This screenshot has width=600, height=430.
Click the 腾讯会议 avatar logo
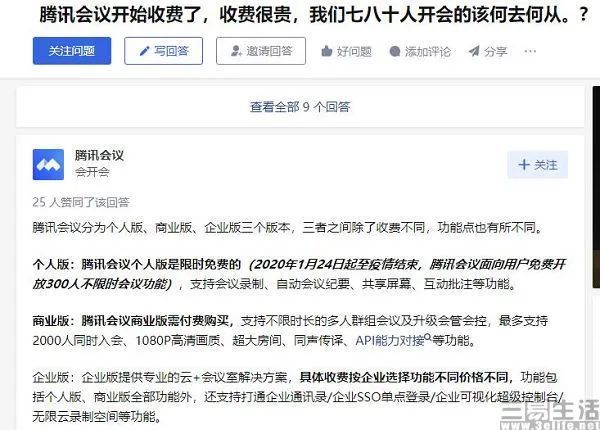48,165
